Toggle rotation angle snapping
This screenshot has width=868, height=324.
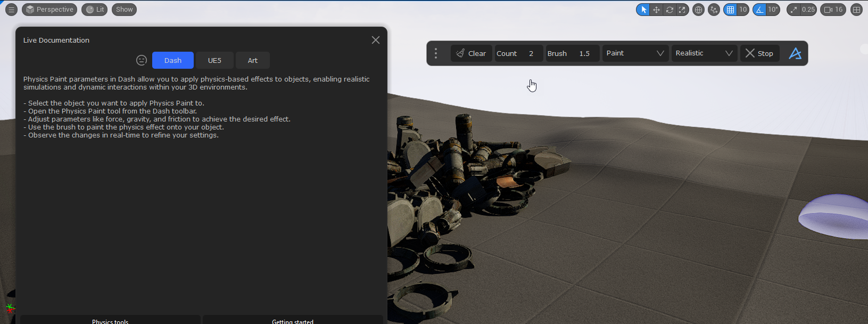(x=759, y=10)
